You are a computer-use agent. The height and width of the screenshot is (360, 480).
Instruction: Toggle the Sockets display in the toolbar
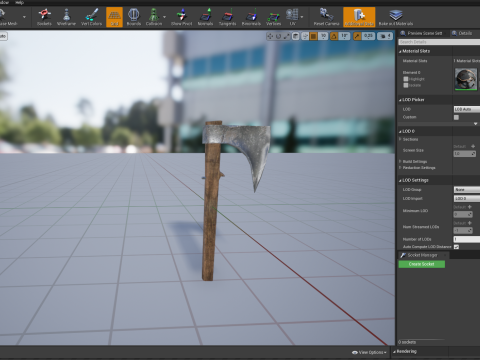44,17
